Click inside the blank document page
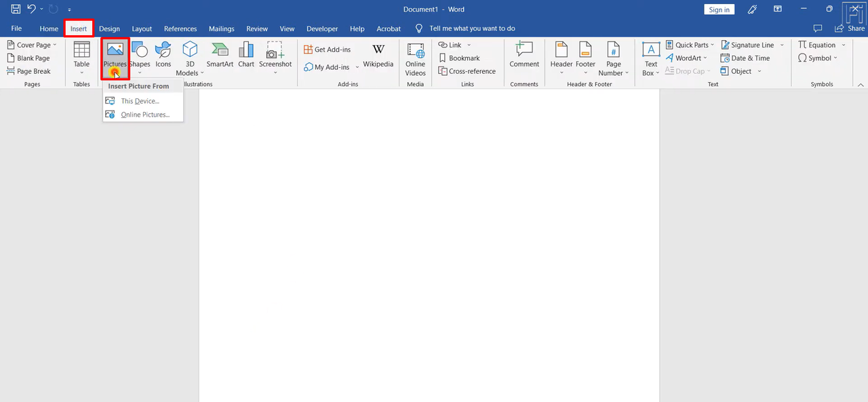This screenshot has height=402, width=868. tap(429, 244)
